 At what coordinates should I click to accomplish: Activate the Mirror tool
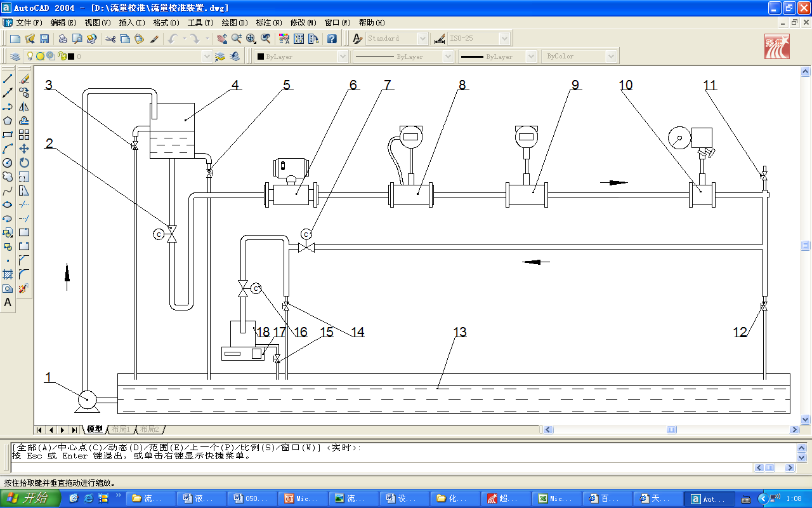[24, 107]
